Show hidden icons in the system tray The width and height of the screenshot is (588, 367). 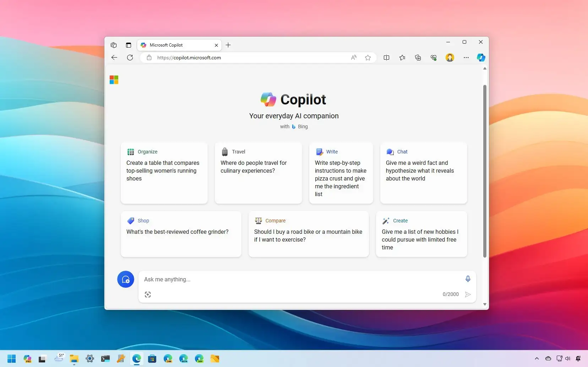pos(537,358)
